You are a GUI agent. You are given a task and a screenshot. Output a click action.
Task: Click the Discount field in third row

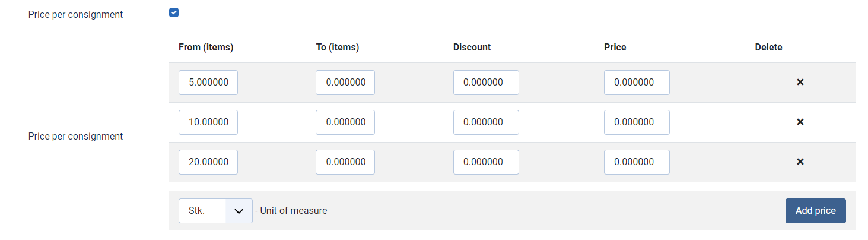(x=486, y=162)
